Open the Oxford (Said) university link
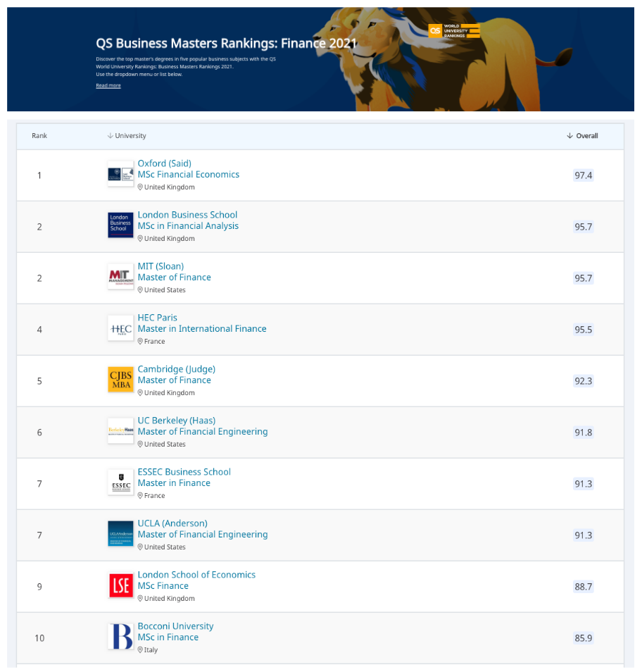This screenshot has width=642, height=672. click(x=165, y=163)
